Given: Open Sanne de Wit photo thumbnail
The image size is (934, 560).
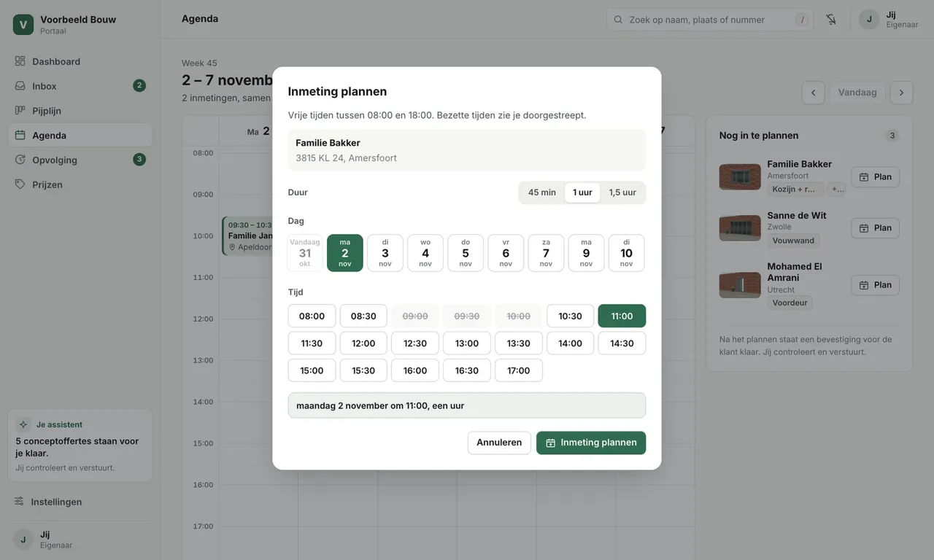Looking at the screenshot, I should coord(740,228).
